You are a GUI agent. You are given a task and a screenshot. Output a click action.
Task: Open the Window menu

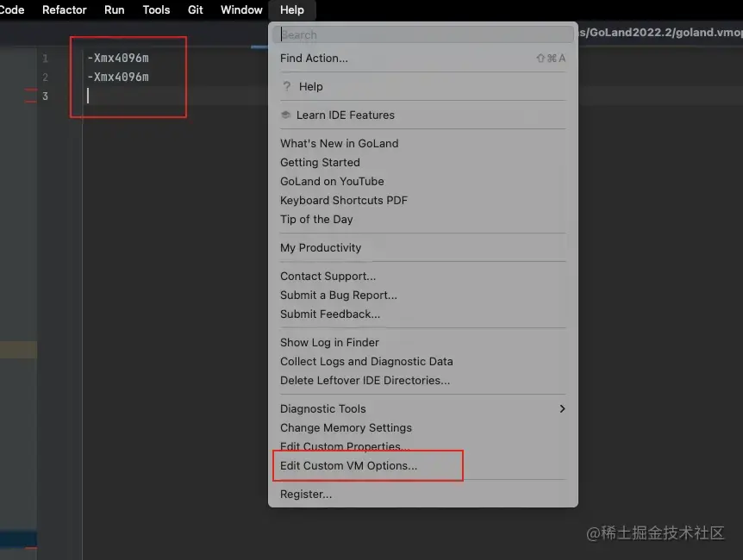pyautogui.click(x=241, y=10)
